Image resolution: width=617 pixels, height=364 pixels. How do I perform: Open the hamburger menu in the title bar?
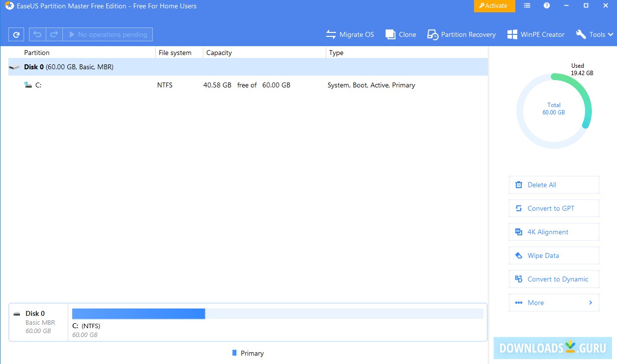(x=527, y=6)
